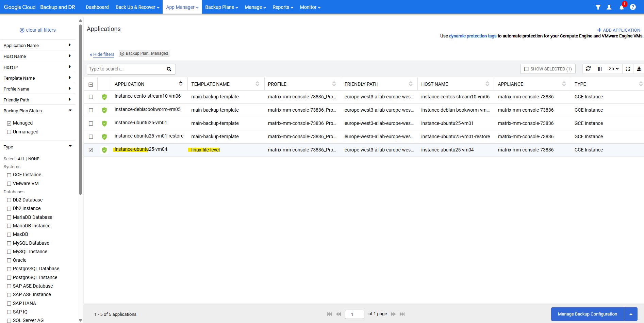This screenshot has height=323, width=644.
Task: Open the Backup Plans menu
Action: pos(221,7)
